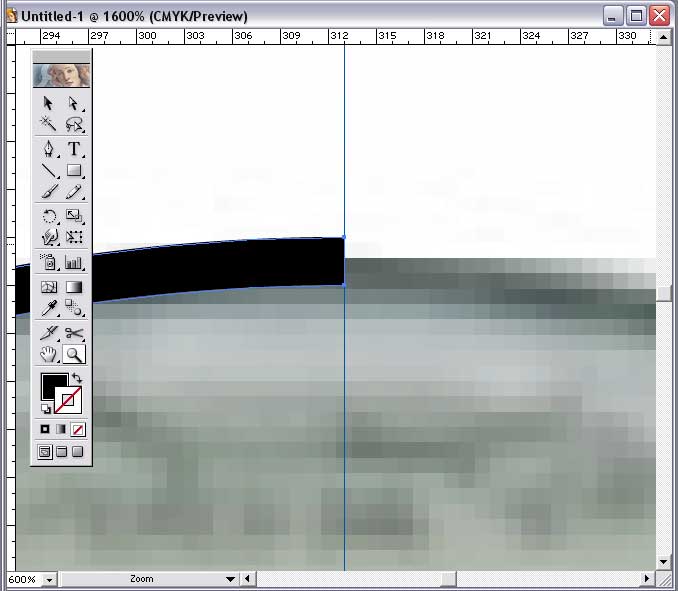
Task: Click the toolbox gray title bar
Action: point(61,56)
